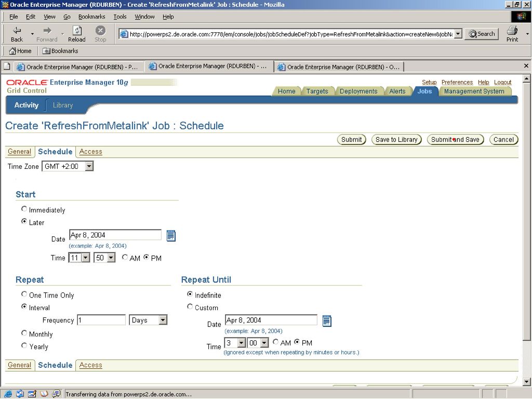
Task: Open the top General tab link
Action: click(x=19, y=152)
